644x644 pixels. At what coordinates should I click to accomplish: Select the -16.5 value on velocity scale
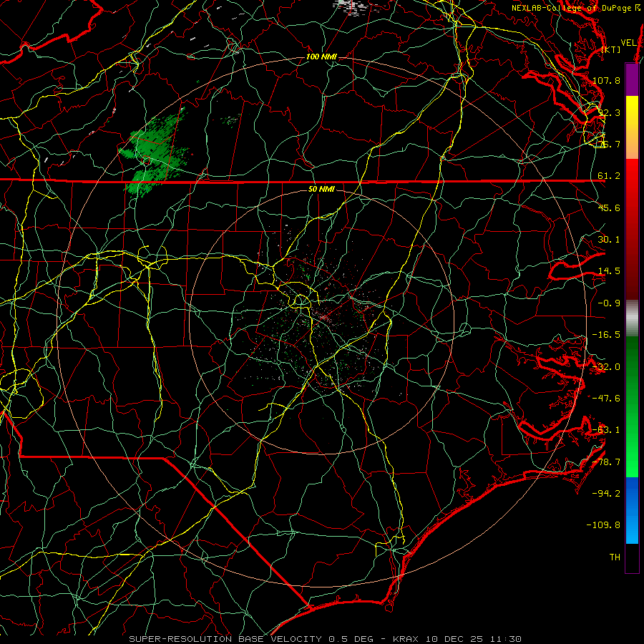pos(606,335)
